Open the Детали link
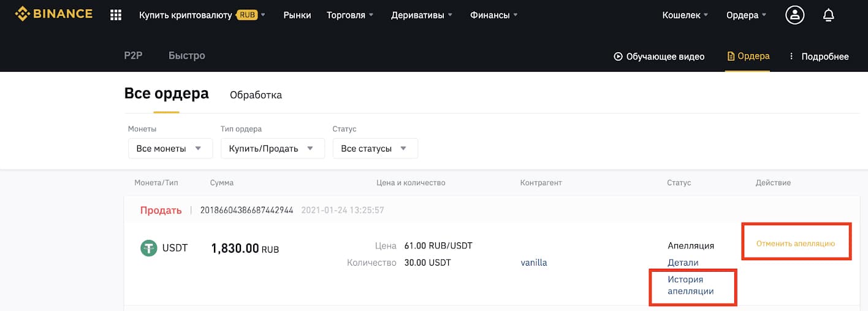 pyautogui.click(x=683, y=263)
